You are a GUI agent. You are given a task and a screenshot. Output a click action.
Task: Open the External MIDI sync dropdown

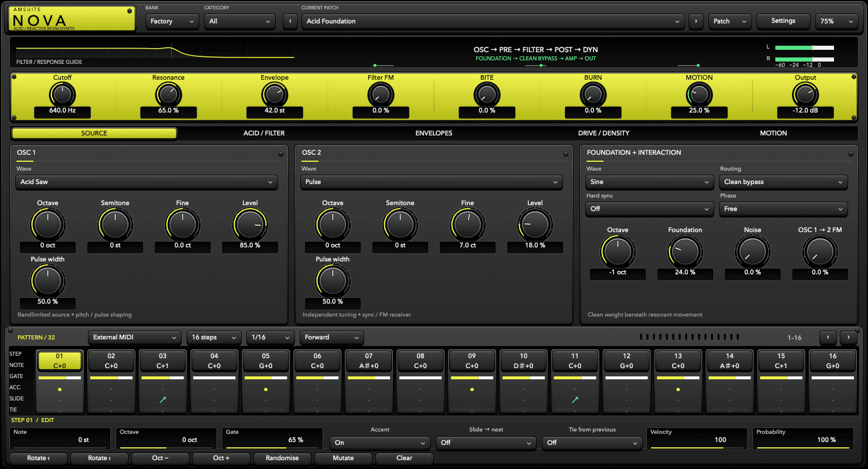click(x=135, y=337)
